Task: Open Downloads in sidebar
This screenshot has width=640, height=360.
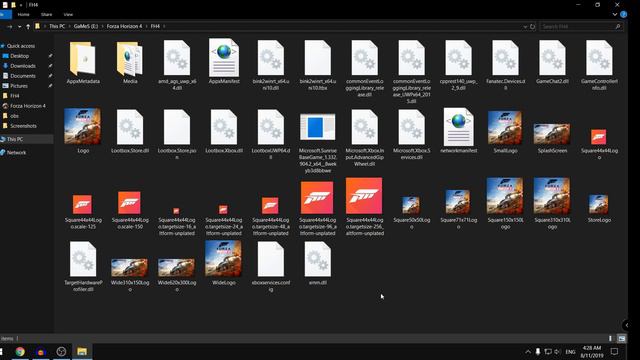Action: pyautogui.click(x=22, y=66)
